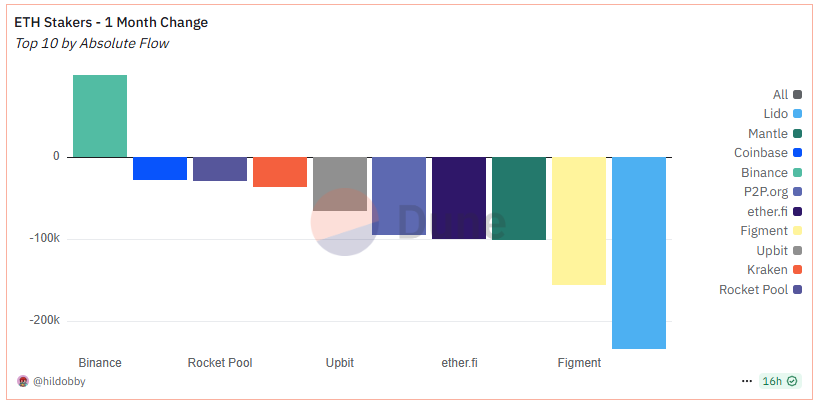Click the ether.fi legend swatch
The width and height of the screenshot is (816, 404).
[x=798, y=211]
